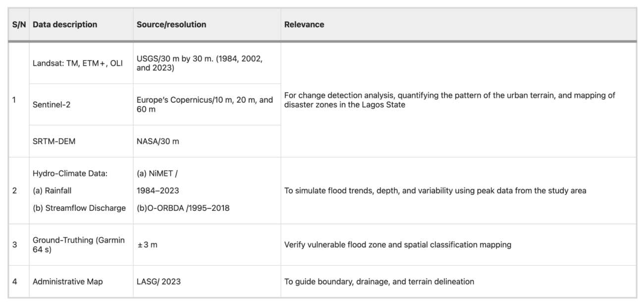Click the (a) Rainfall entry

pos(53,191)
